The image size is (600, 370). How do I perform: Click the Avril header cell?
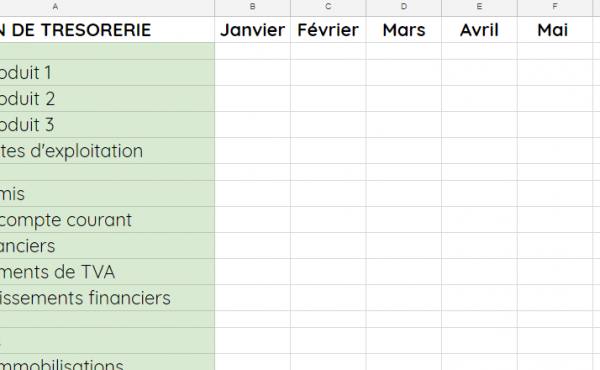click(x=479, y=29)
